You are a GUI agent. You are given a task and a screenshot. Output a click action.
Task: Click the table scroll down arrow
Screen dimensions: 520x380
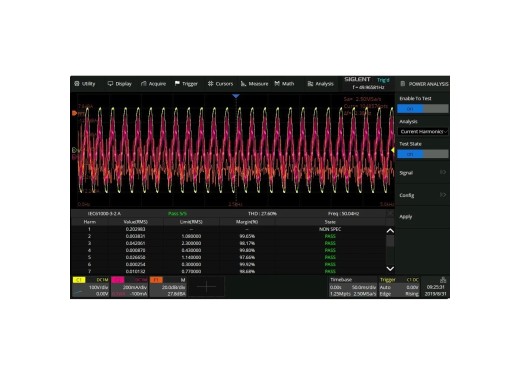[x=390, y=268]
